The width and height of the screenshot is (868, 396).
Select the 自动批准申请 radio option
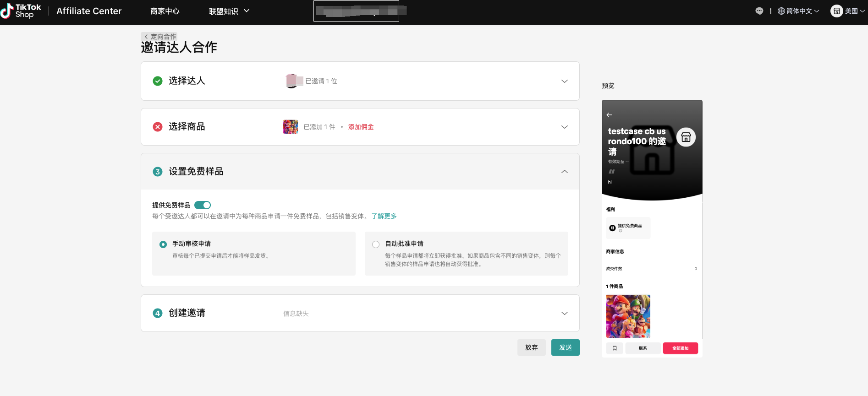click(376, 244)
